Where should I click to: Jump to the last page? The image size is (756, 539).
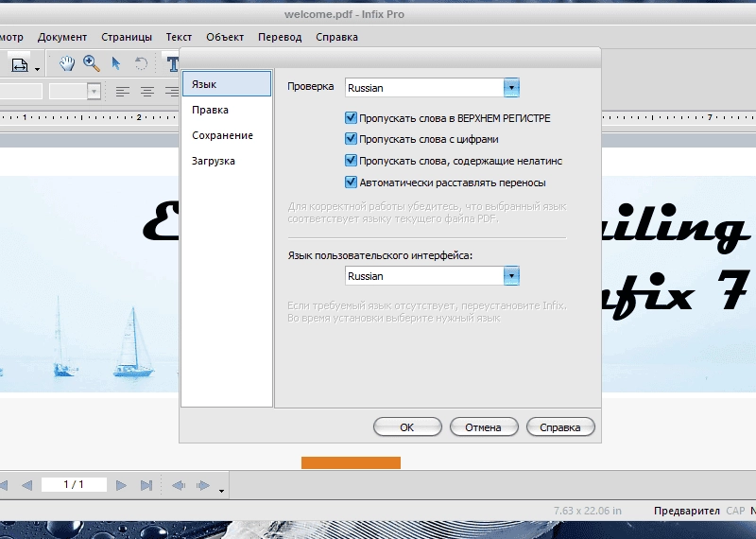146,485
